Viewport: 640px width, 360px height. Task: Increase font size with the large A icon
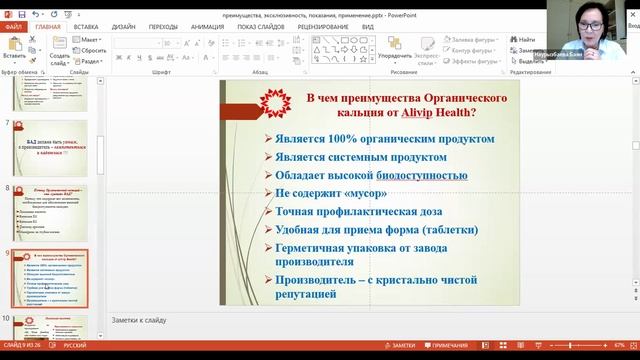pyautogui.click(x=187, y=43)
